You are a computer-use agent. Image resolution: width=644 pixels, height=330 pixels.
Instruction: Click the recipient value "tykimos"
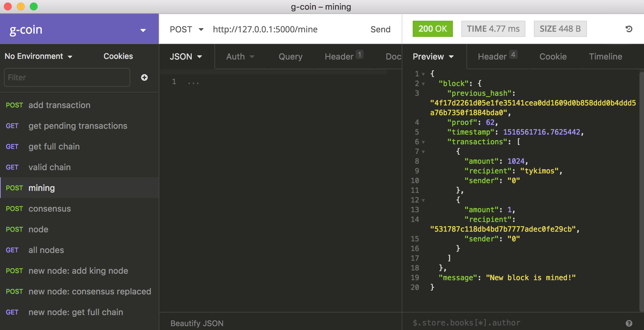click(539, 171)
